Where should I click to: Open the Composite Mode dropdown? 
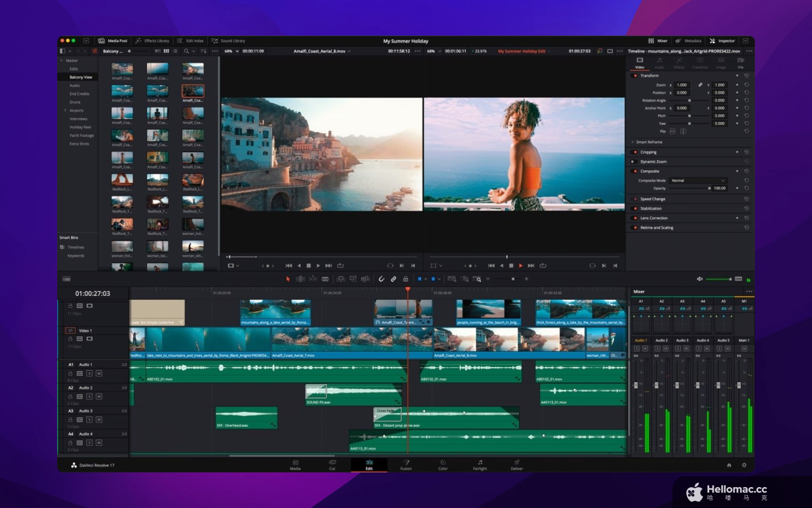(698, 180)
